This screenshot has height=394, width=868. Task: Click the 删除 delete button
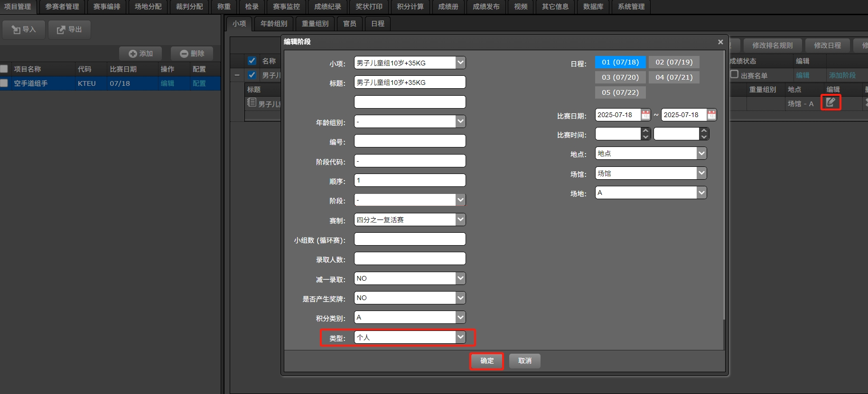click(192, 54)
